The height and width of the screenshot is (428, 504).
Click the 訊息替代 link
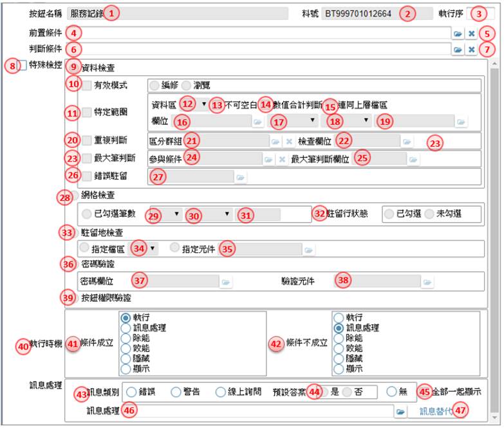click(436, 412)
